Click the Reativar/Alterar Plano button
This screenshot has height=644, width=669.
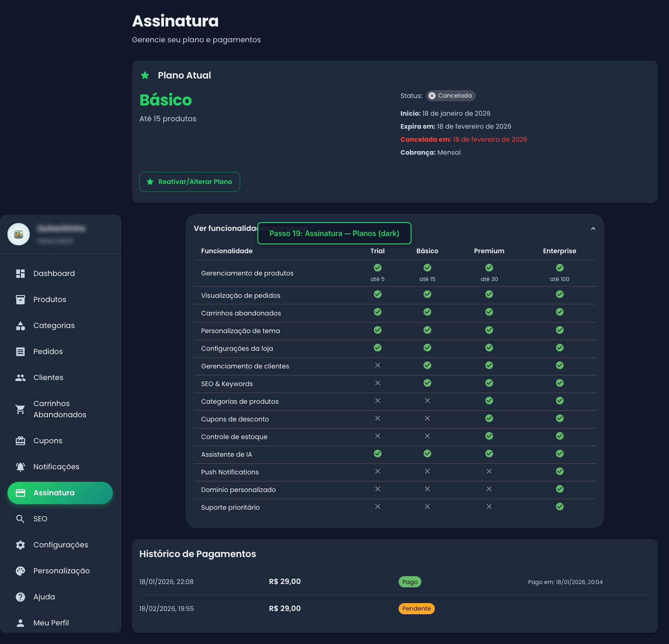(190, 182)
